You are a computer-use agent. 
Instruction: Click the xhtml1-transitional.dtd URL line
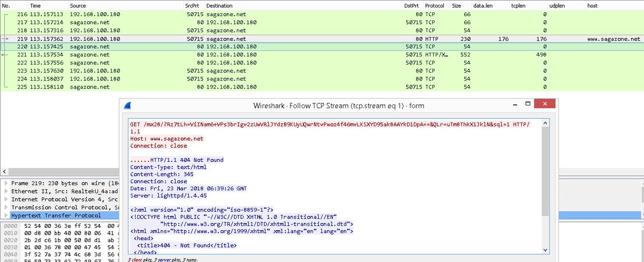257,223
